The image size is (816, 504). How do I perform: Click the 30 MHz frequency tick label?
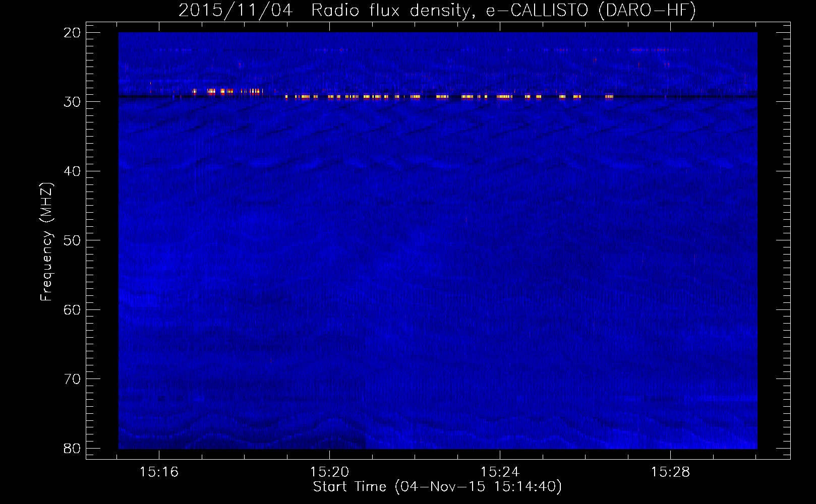click(x=72, y=102)
